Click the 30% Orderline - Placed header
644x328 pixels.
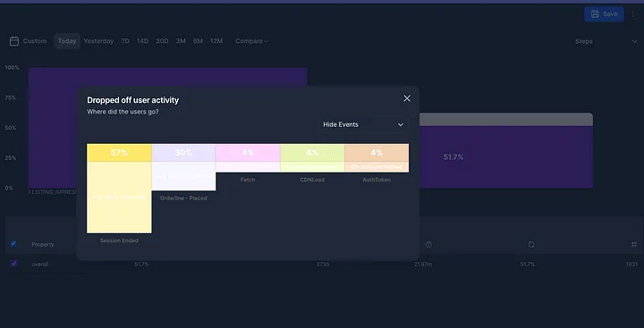(183, 153)
